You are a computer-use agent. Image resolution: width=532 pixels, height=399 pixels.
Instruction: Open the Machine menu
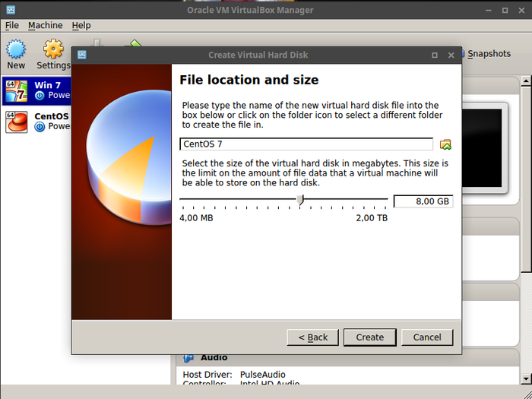(x=45, y=25)
